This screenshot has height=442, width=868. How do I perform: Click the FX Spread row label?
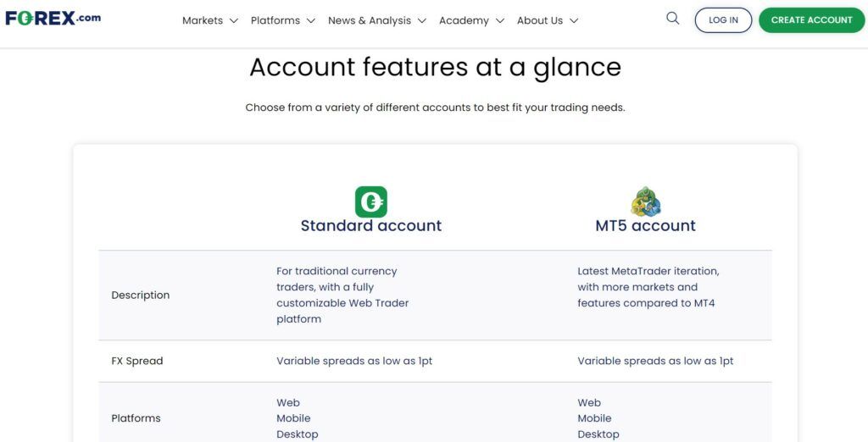pyautogui.click(x=137, y=361)
